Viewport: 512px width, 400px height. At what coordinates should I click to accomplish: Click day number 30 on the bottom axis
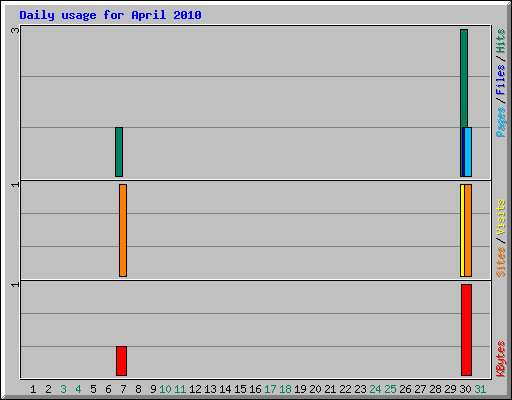point(465,389)
